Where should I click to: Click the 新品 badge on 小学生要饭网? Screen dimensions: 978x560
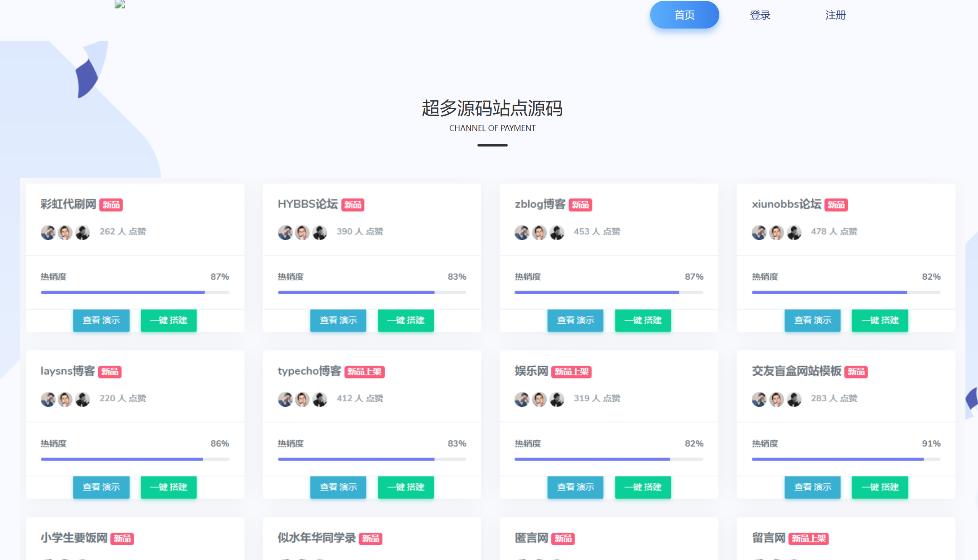point(122,539)
